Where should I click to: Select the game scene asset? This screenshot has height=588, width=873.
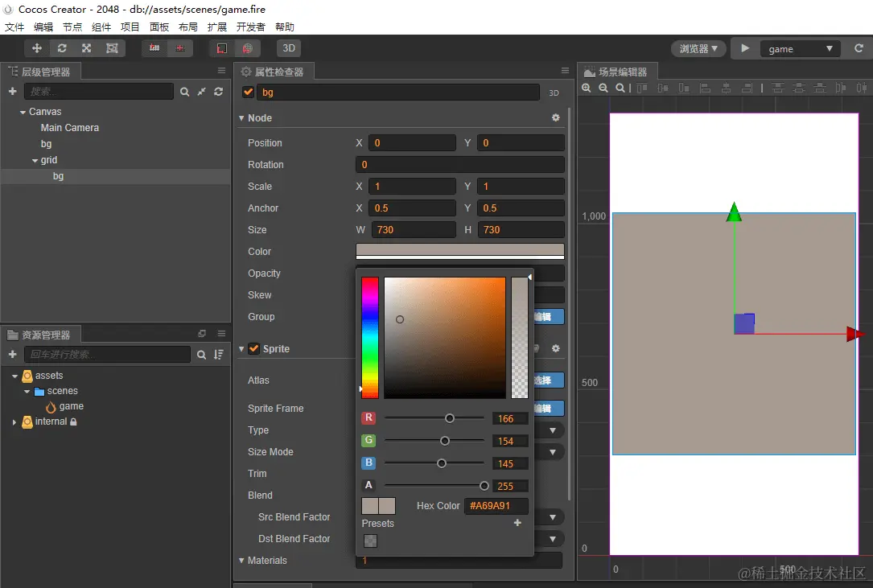72,406
